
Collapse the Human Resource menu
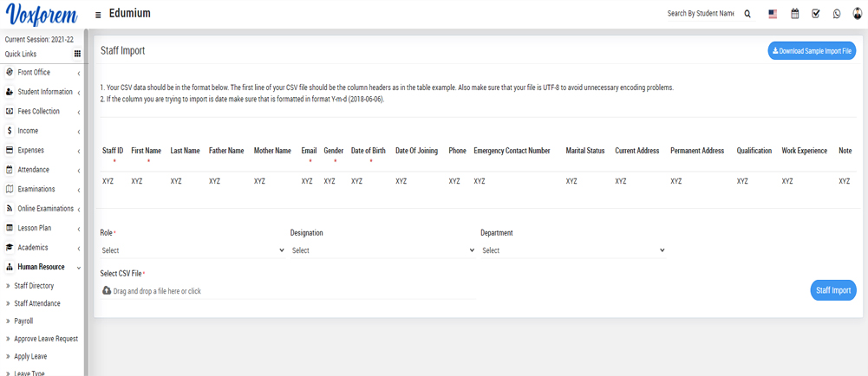[42, 267]
